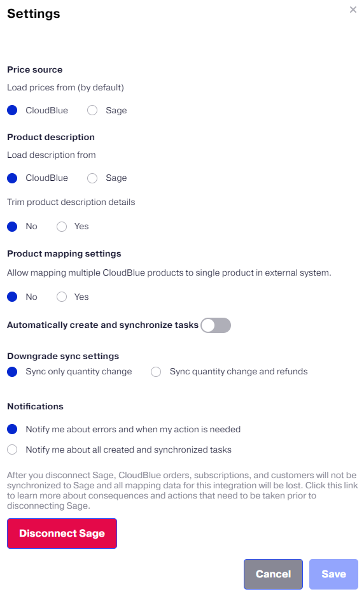Select No for trimming product description details

point(12,227)
